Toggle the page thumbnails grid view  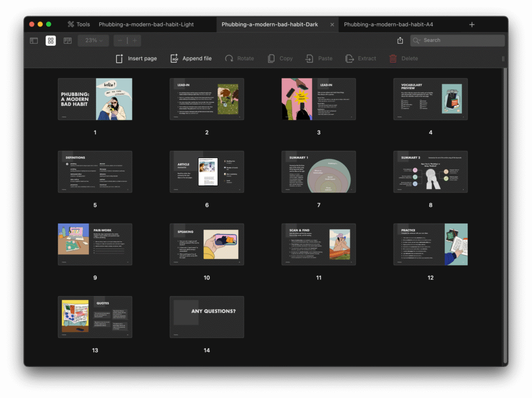click(51, 41)
